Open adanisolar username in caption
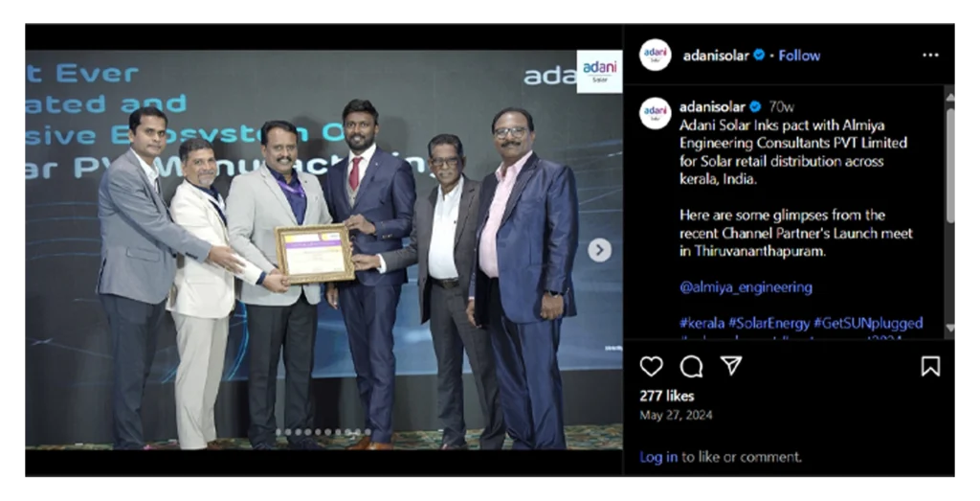Viewport: 980px width, 501px height. pos(712,106)
